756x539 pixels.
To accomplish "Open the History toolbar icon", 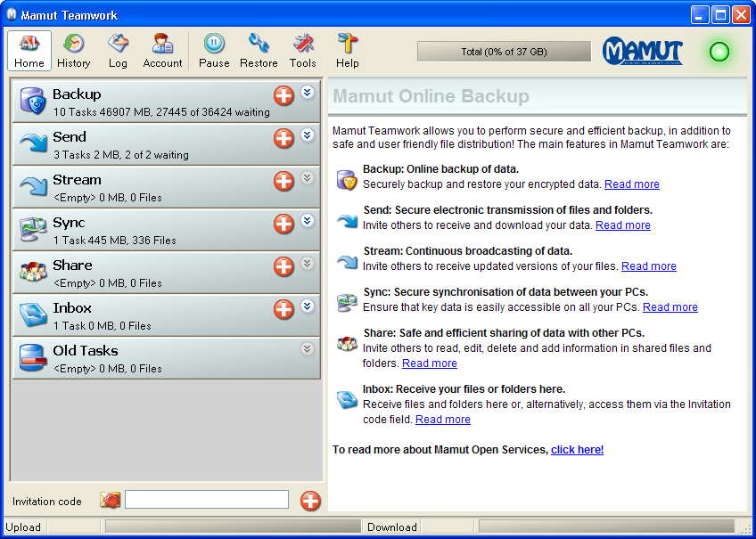I will (73, 51).
